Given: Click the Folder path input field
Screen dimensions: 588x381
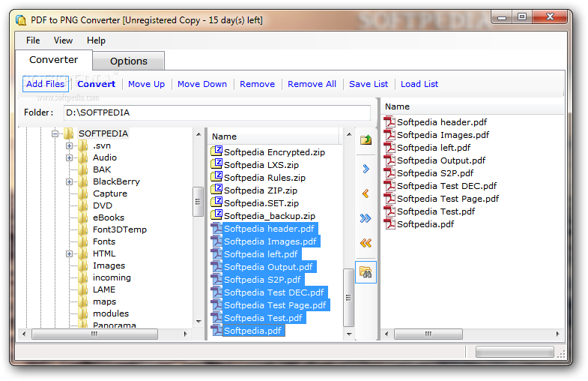Looking at the screenshot, I should 217,112.
